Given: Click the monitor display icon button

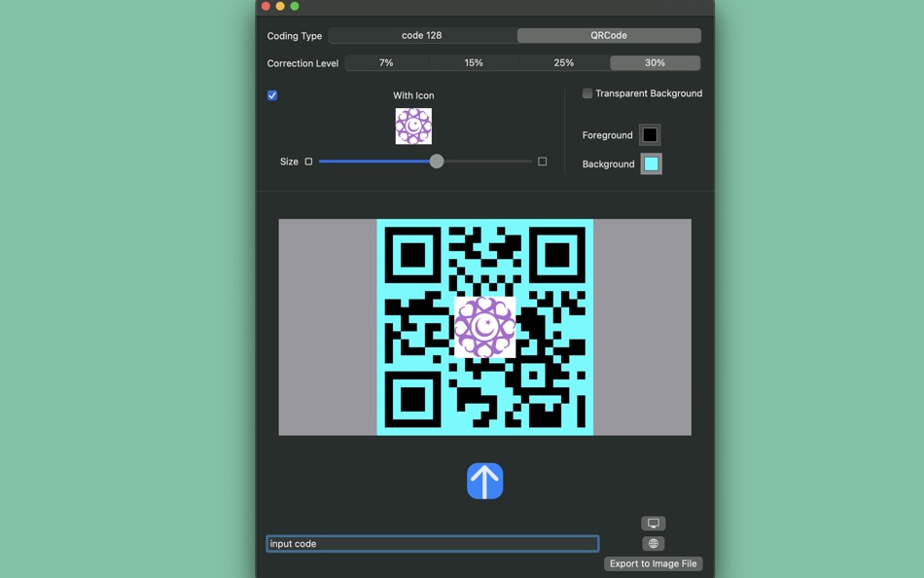Looking at the screenshot, I should coord(654,524).
